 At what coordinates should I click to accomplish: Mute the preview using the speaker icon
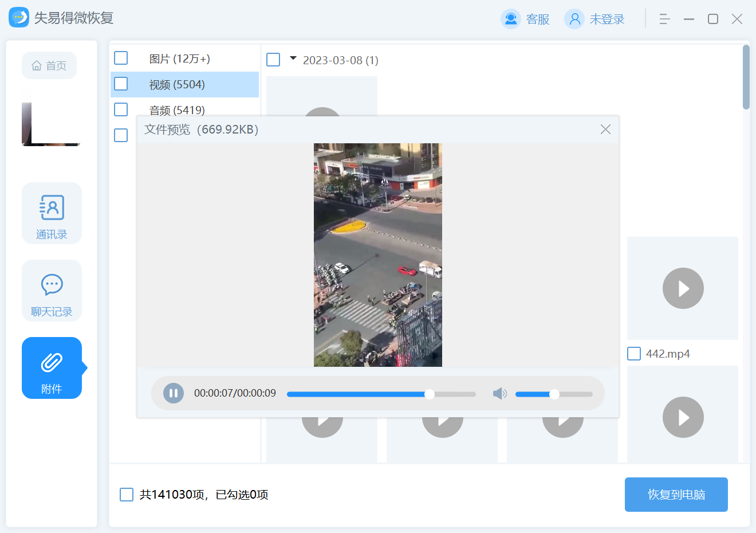[499, 393]
